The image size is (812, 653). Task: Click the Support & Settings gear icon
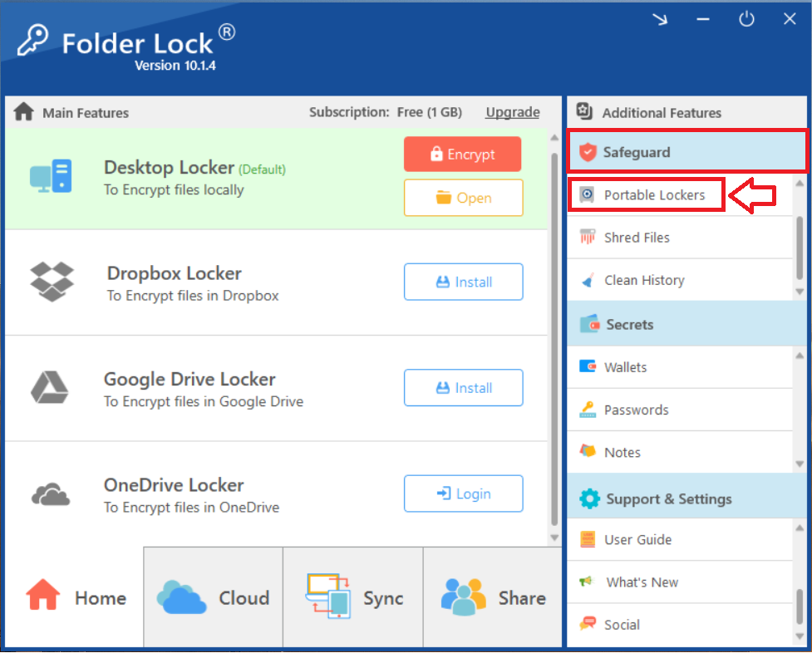[x=589, y=498]
